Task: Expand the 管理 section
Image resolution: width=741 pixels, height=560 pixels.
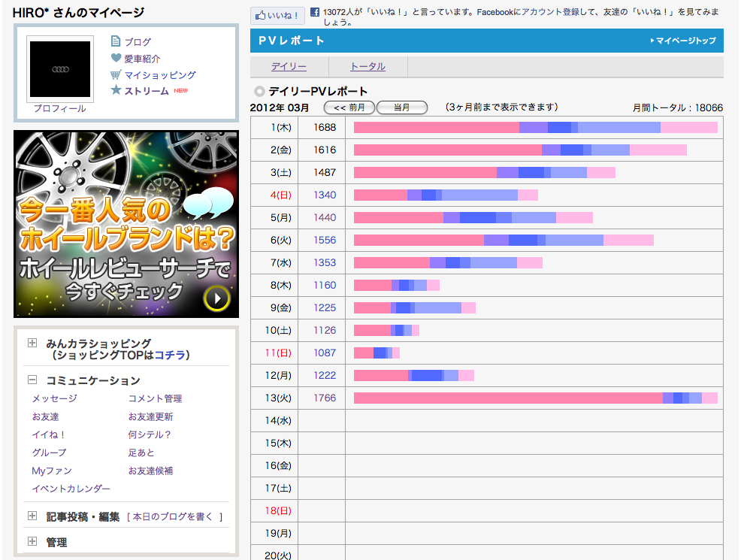Action: [32, 541]
